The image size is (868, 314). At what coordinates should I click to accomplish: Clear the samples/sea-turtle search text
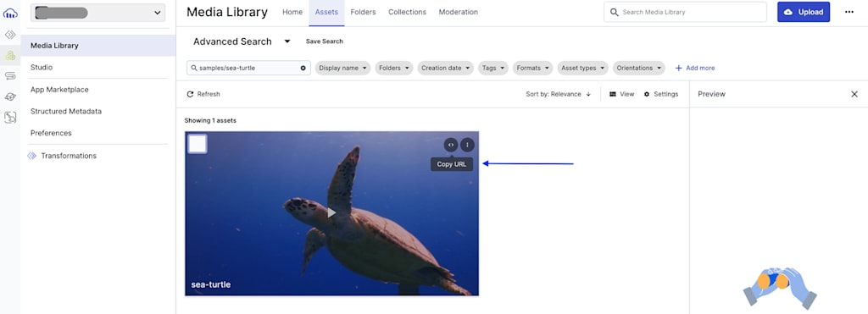[x=303, y=68]
